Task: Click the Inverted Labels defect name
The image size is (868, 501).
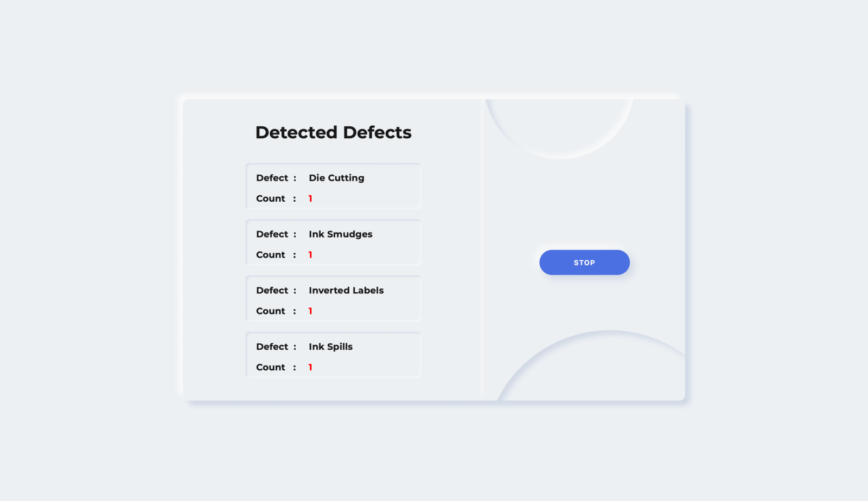Action: [346, 291]
